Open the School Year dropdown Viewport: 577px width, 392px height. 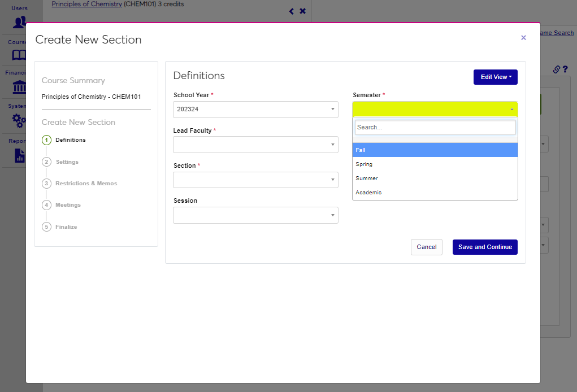pyautogui.click(x=255, y=110)
